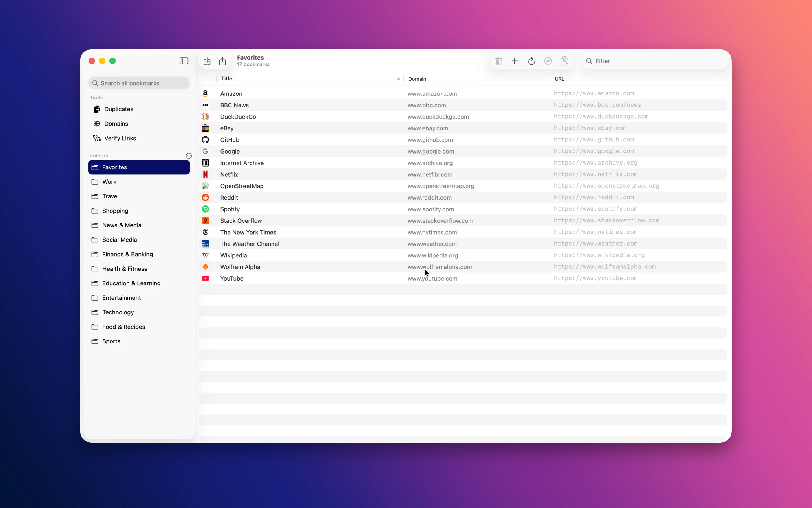
Task: Focus the Filter field
Action: (654, 61)
